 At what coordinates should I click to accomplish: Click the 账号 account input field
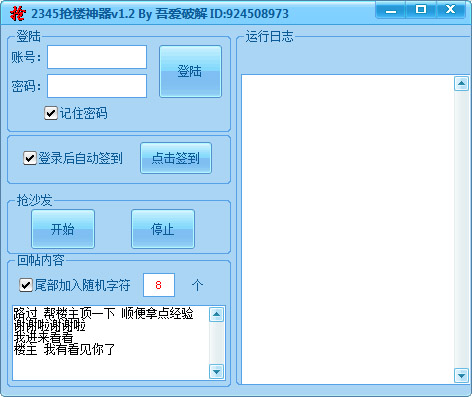pos(97,57)
